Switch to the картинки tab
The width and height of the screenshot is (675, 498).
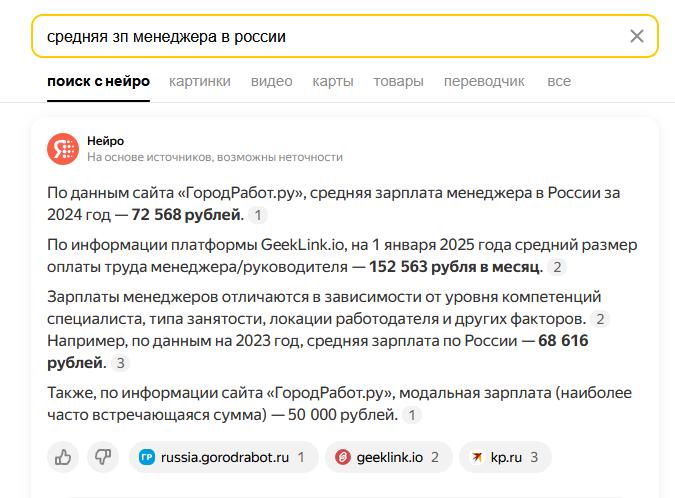tap(200, 81)
